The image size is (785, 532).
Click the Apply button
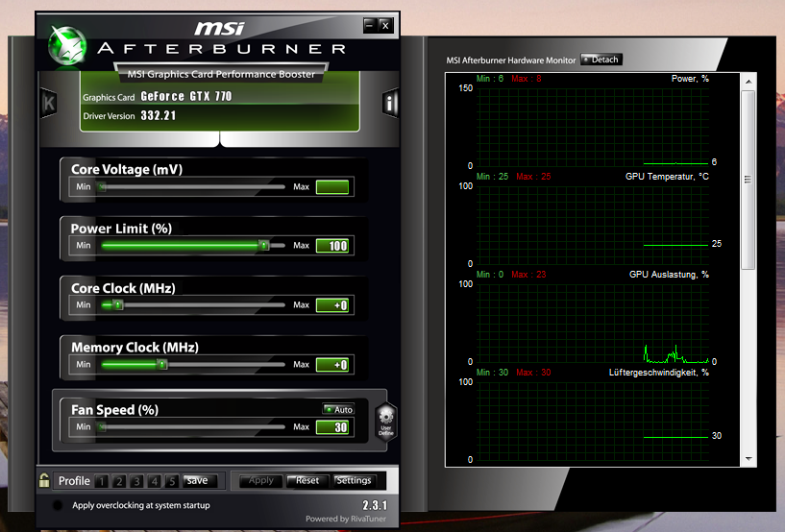[260, 480]
